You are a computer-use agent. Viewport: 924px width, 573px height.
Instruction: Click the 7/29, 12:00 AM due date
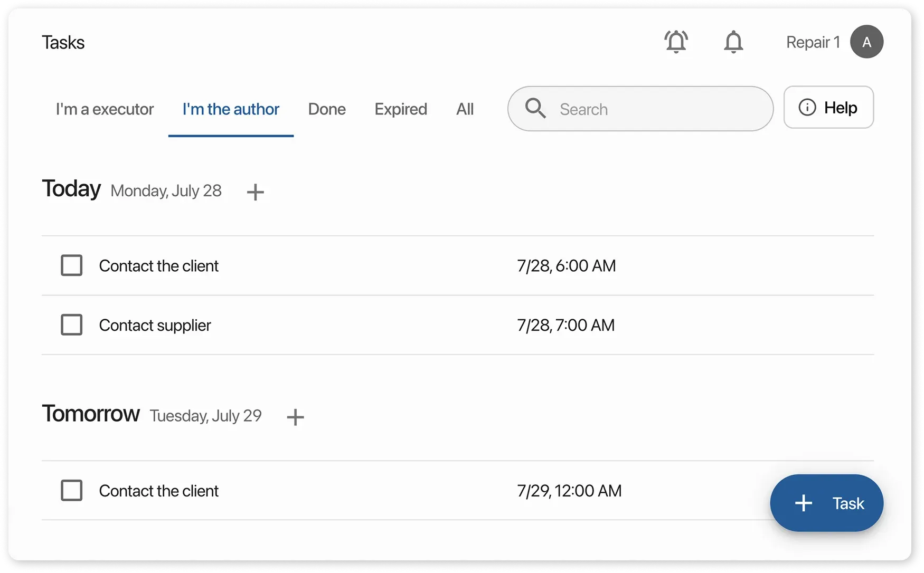(569, 491)
